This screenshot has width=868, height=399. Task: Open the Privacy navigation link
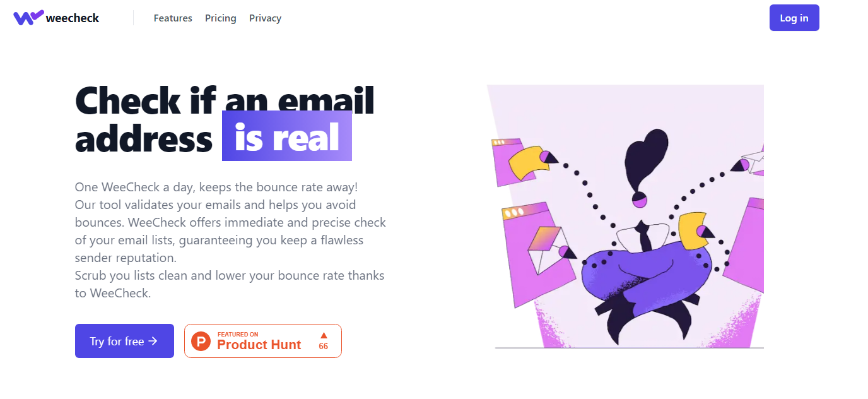pyautogui.click(x=265, y=18)
